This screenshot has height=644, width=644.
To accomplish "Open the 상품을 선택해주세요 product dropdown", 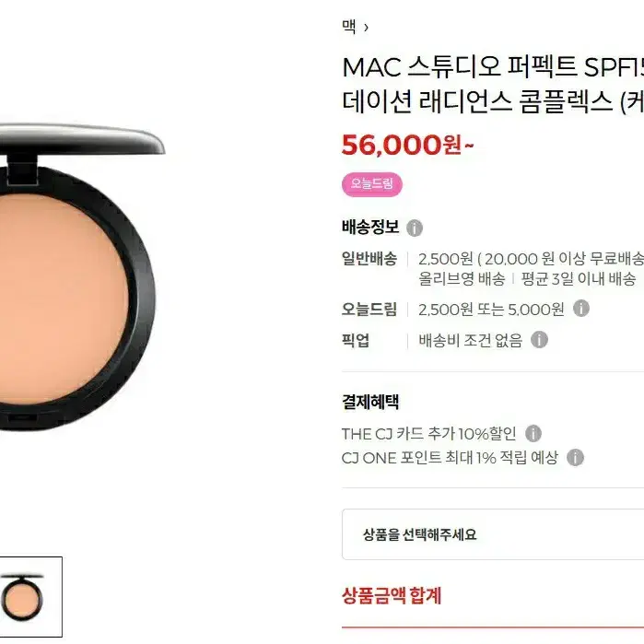I will [x=493, y=534].
